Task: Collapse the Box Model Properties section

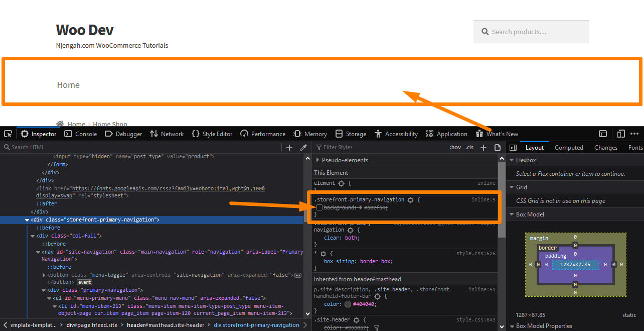Action: 512,326
